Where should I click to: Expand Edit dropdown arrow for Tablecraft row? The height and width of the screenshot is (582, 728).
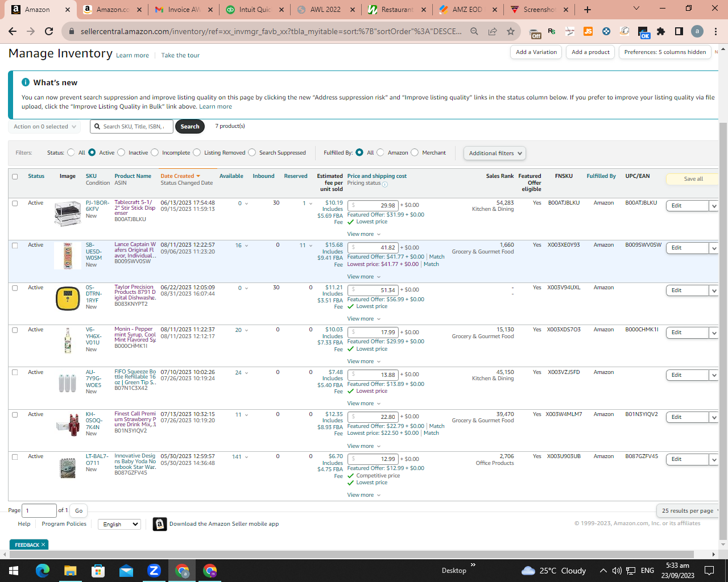point(714,206)
